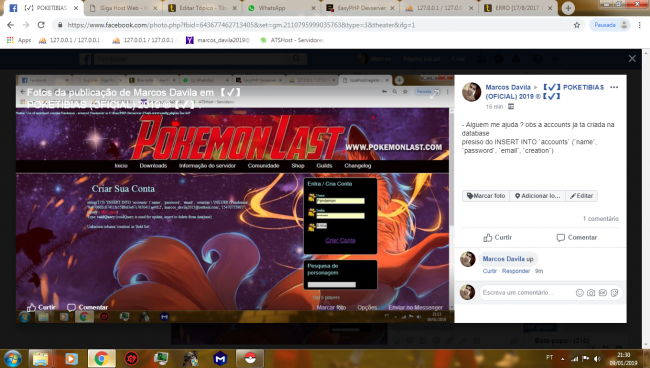This screenshot has height=368, width=650.
Task: Open the Marcar foto tag button
Action: point(486,196)
